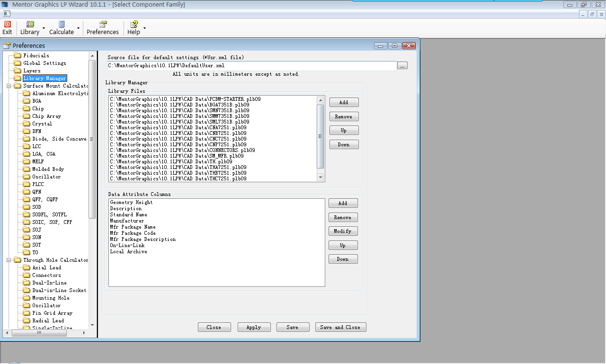Open the PLCC folder icon

pyautogui.click(x=27, y=184)
